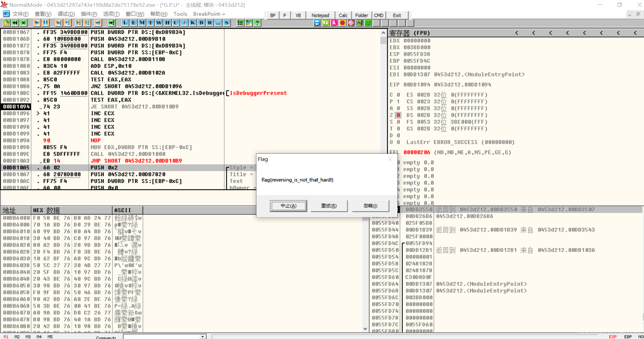Image resolution: width=644 pixels, height=339 pixels.
Task: Click the red record circle plugin icon
Action: pyautogui.click(x=342, y=23)
